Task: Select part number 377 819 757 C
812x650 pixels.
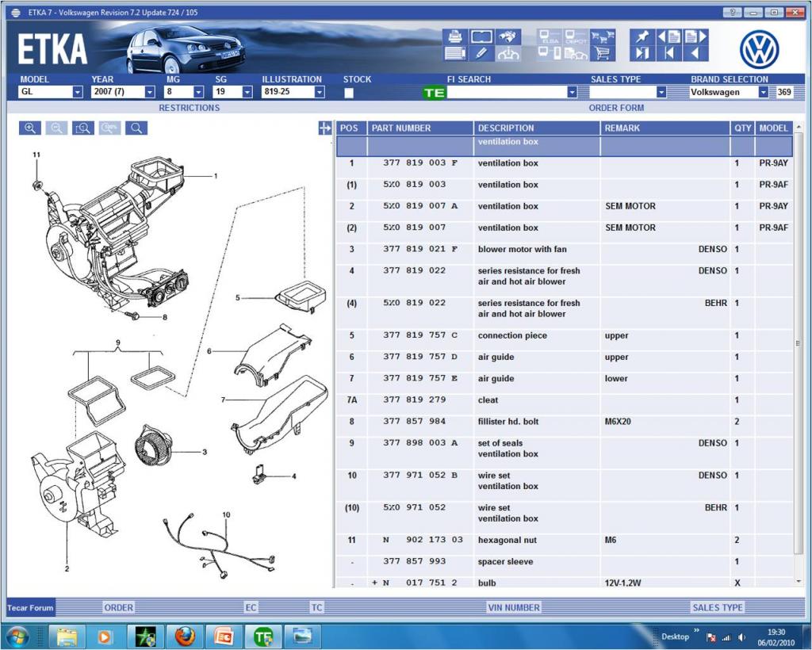Action: click(420, 335)
